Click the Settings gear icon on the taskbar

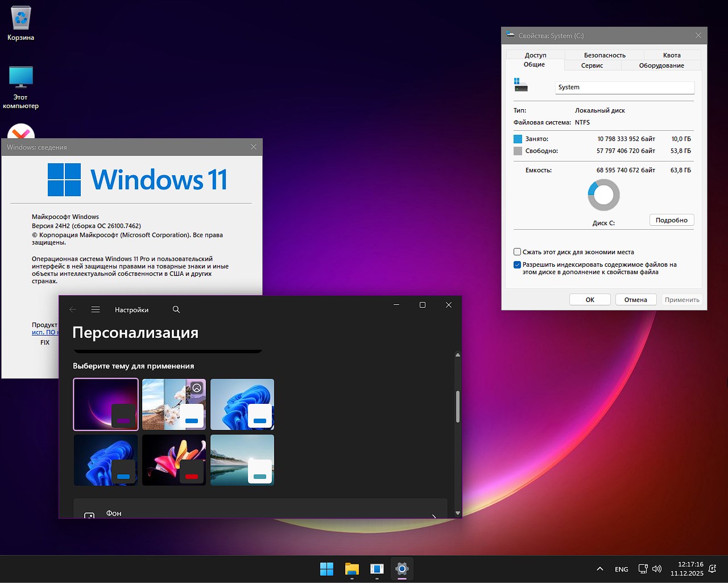coord(402,568)
